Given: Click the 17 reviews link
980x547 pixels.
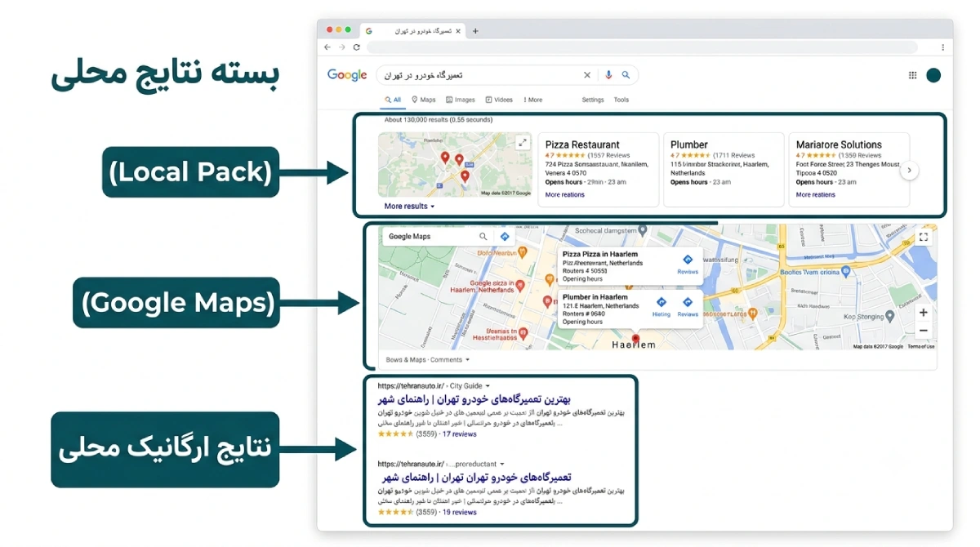Looking at the screenshot, I should 460,434.
